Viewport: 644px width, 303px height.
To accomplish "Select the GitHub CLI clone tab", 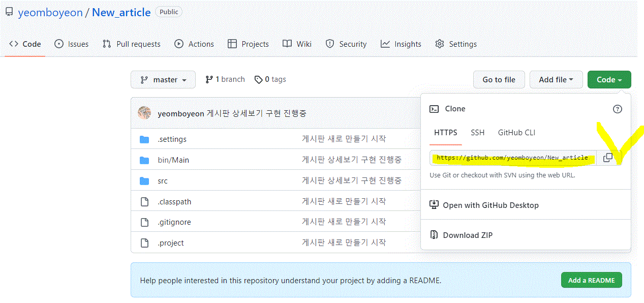I will pyautogui.click(x=516, y=133).
